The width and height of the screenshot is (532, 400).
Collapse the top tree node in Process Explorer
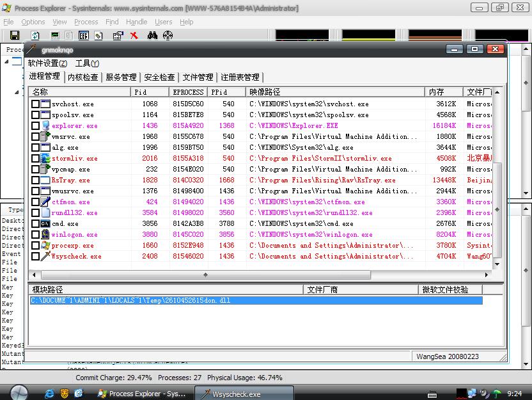click(x=6, y=61)
